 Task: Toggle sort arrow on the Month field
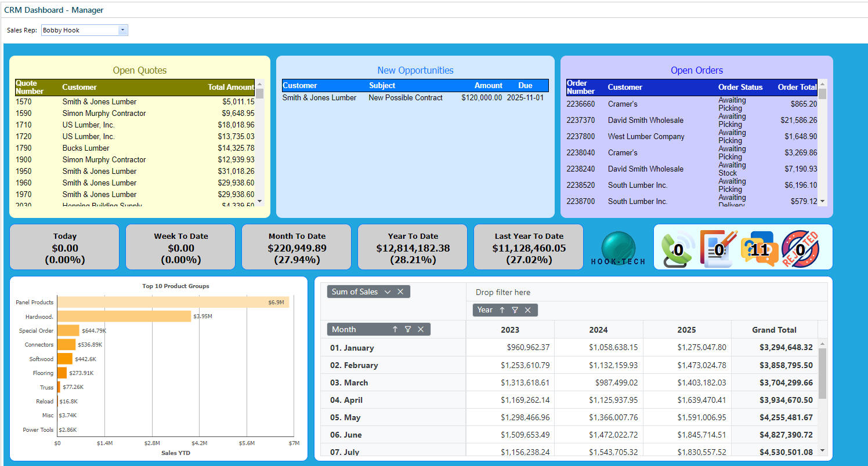click(395, 329)
